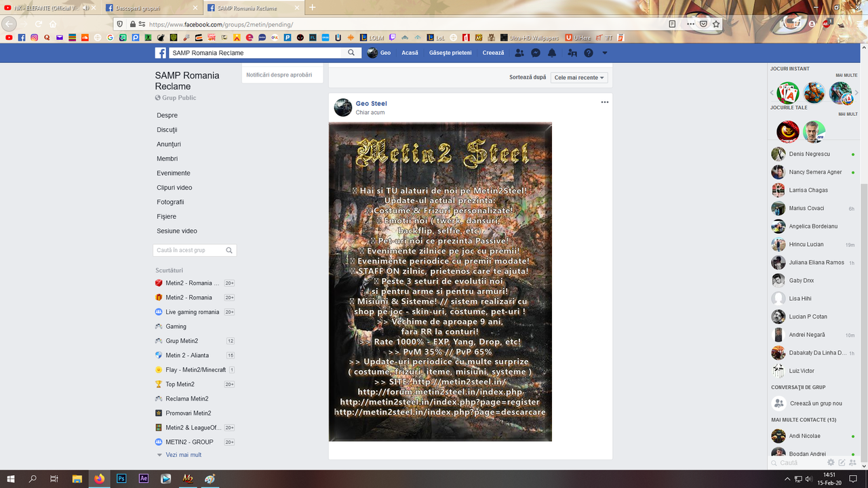Click the Facebook logo in the blue header
The width and height of the screenshot is (868, 488).
click(161, 53)
